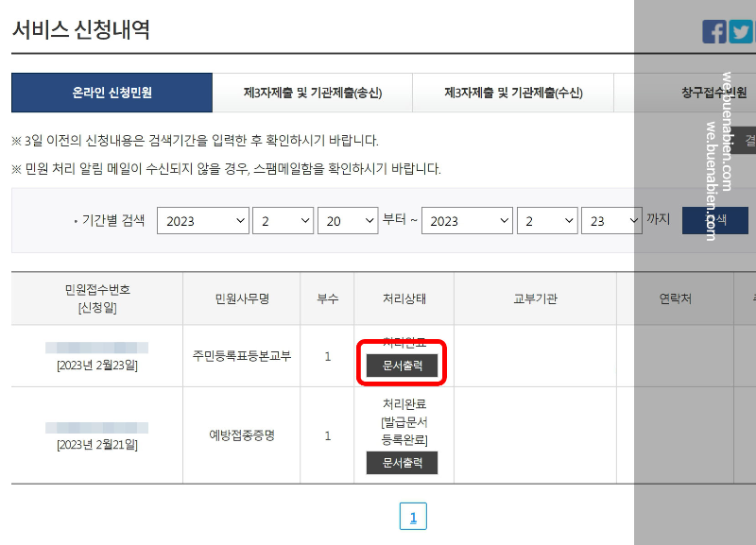Click the Twitter share icon
This screenshot has width=756, height=545.
(741, 30)
